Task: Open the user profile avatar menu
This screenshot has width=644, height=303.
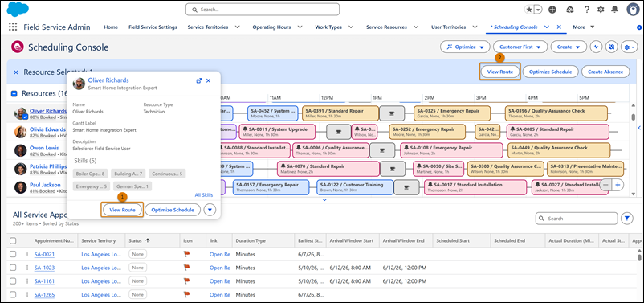Action: (633, 10)
